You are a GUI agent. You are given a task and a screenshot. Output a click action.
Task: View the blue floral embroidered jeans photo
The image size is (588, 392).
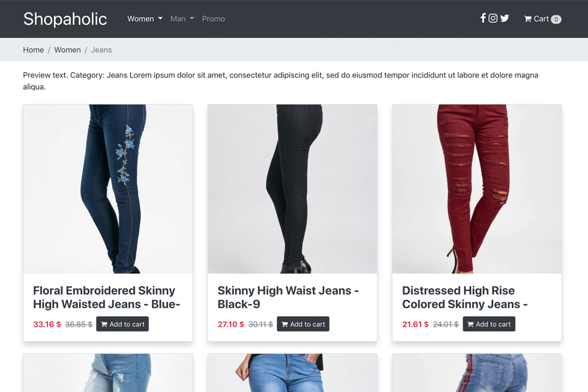click(x=108, y=189)
